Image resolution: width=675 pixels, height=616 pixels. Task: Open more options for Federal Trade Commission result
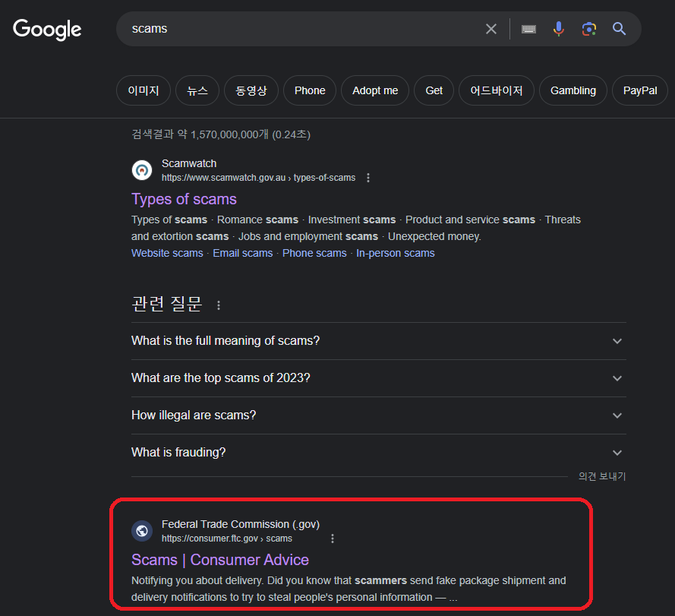click(333, 538)
